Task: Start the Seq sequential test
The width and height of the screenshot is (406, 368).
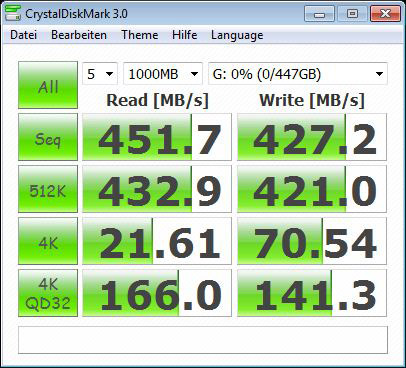Action: pos(48,137)
